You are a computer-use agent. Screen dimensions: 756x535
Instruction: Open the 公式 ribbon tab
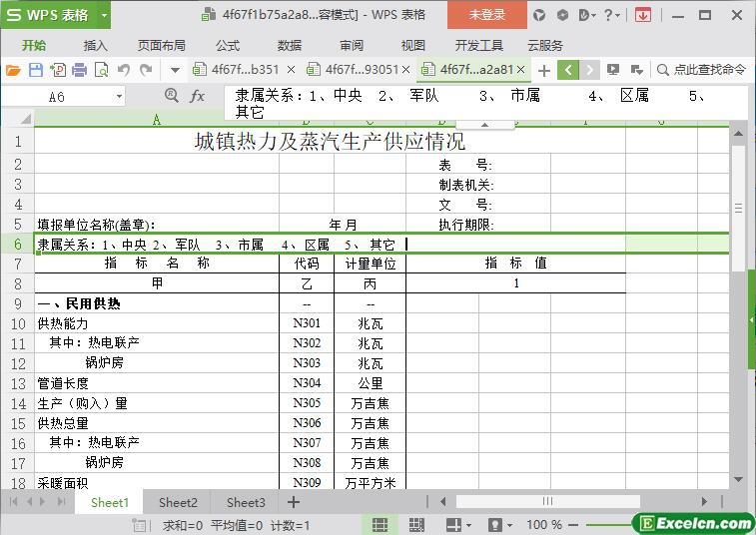tap(228, 45)
